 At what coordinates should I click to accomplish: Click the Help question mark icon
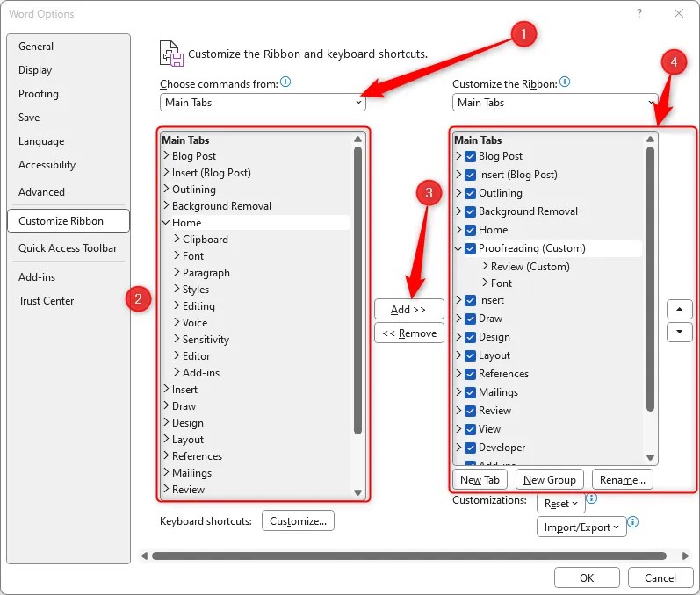[639, 13]
